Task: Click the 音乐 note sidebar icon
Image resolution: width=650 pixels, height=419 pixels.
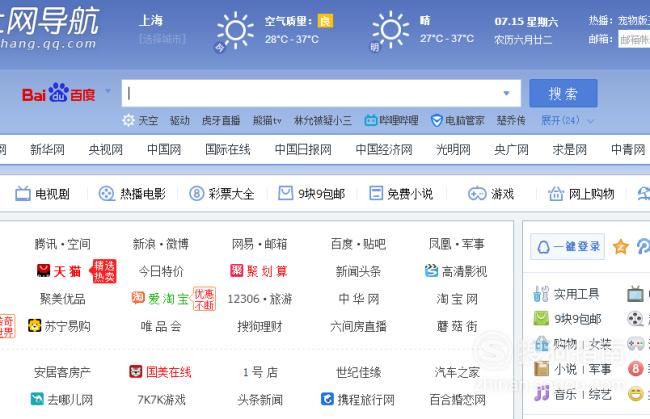Action: point(541,393)
